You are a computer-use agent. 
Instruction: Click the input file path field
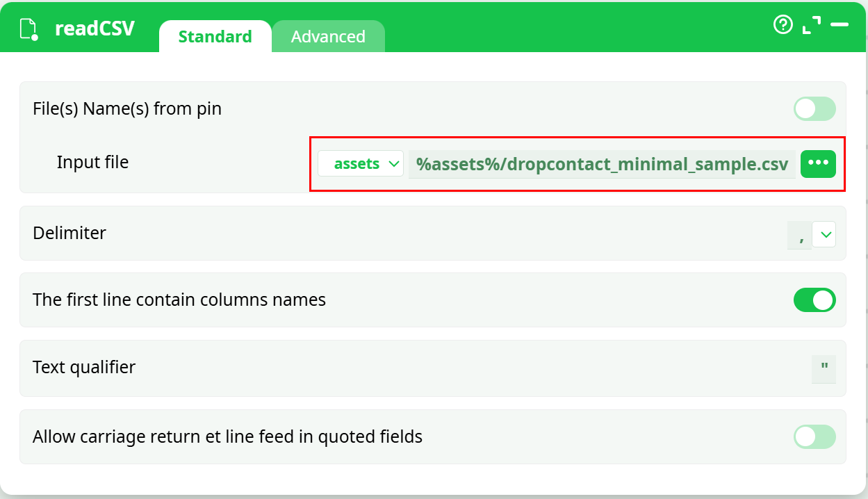[602, 165]
